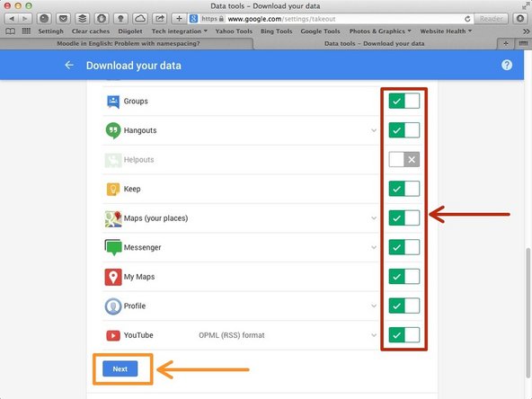The height and width of the screenshot is (399, 532).
Task: Open Website Health bookmarks dropdown
Action: tap(446, 31)
